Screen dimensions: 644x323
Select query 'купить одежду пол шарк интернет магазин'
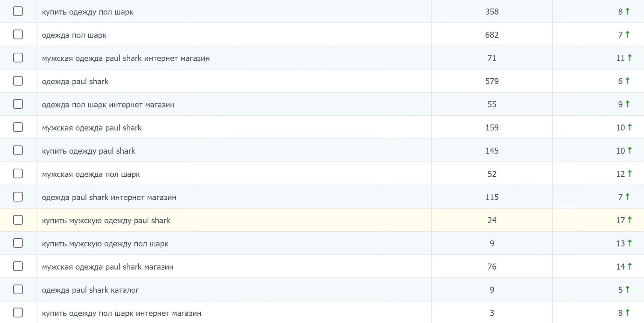[x=122, y=313]
